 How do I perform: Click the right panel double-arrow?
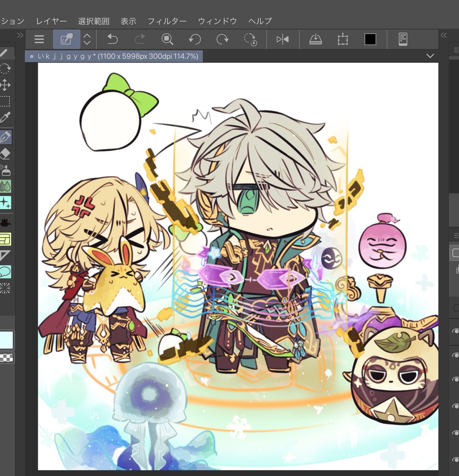click(444, 35)
